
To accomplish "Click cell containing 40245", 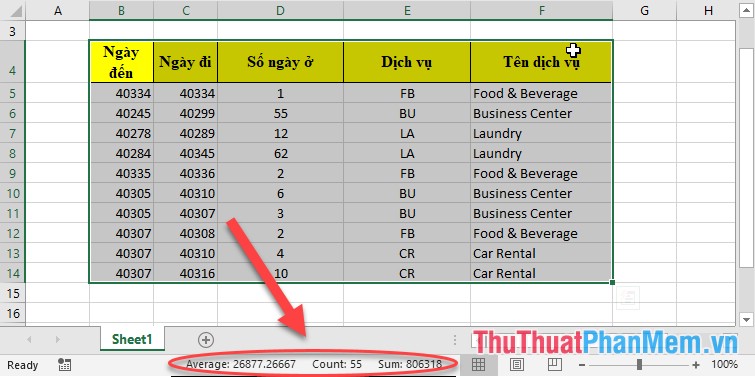I will [121, 113].
